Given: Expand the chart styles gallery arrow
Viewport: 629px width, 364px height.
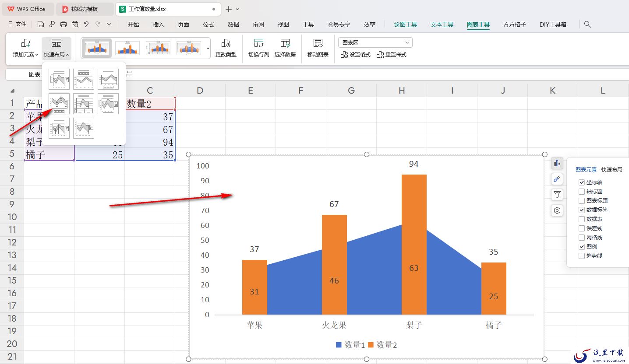Looking at the screenshot, I should coord(208,48).
